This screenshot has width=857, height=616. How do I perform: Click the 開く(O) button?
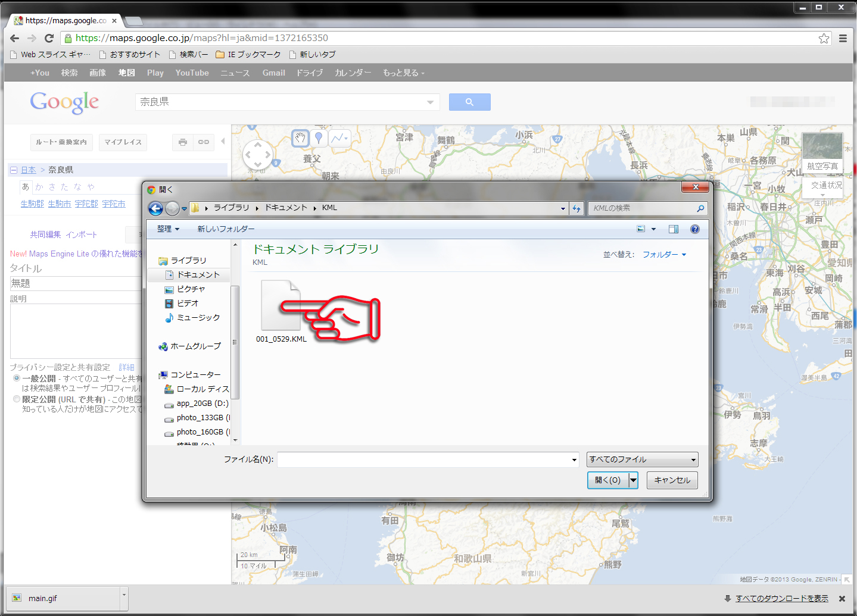(x=608, y=480)
